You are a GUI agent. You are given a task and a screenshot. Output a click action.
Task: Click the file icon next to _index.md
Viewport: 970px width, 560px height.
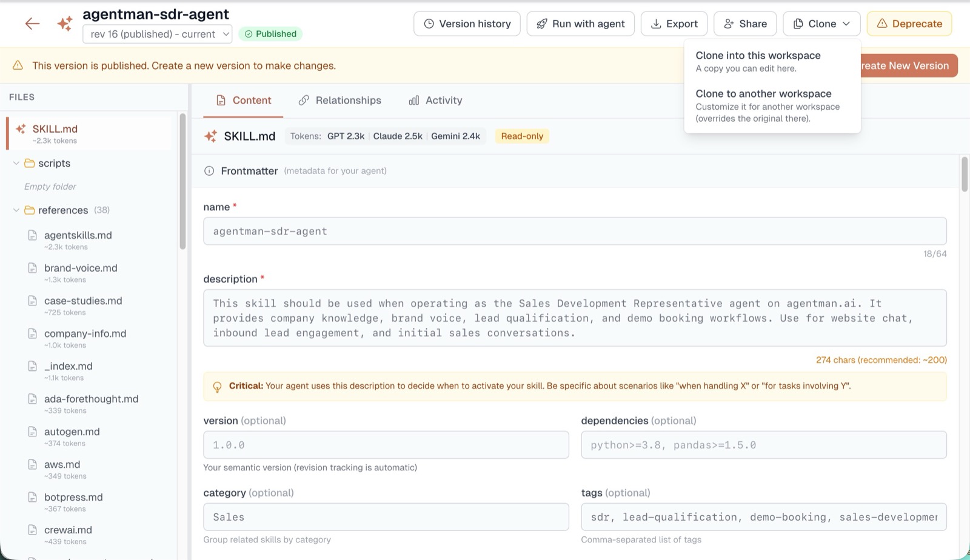33,366
